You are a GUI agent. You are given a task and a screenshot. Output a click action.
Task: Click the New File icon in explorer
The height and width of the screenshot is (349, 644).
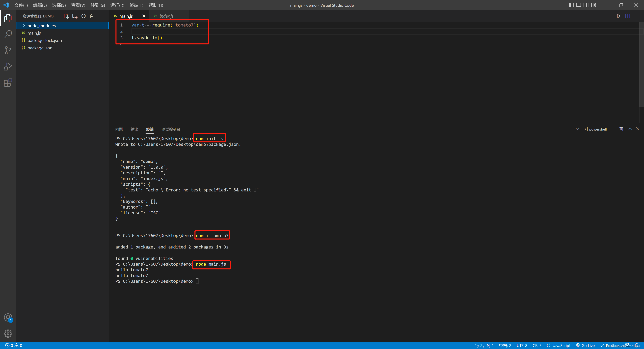pos(66,16)
